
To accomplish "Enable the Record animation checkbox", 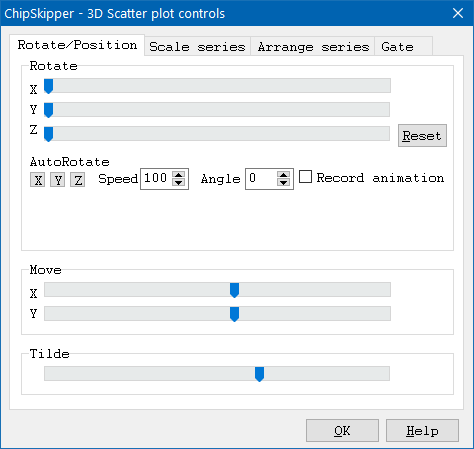I will (x=305, y=177).
